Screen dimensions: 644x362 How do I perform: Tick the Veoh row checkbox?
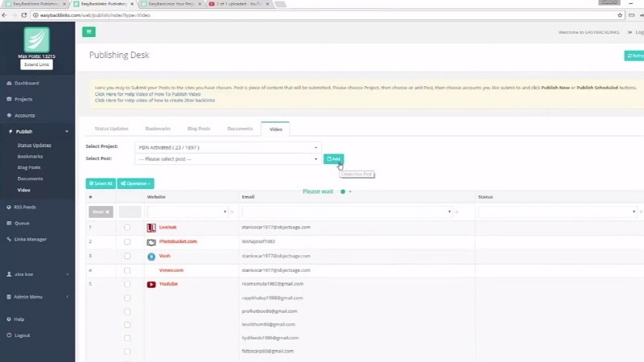pyautogui.click(x=127, y=256)
